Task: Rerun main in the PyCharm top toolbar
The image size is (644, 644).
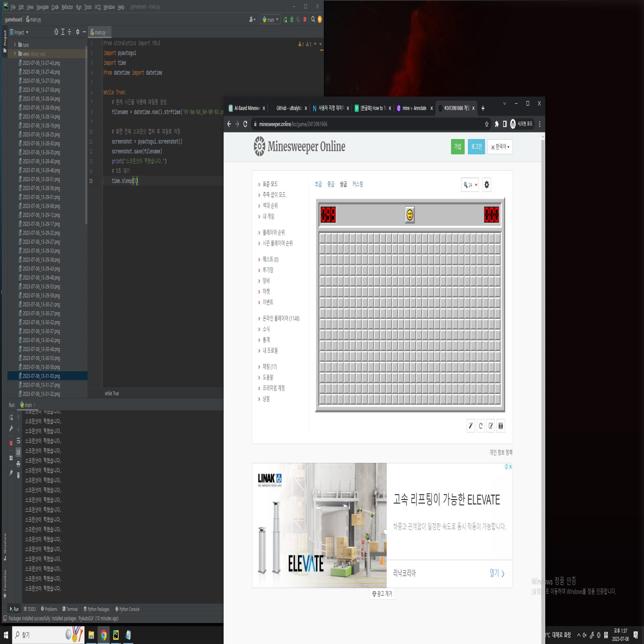Action: [285, 20]
